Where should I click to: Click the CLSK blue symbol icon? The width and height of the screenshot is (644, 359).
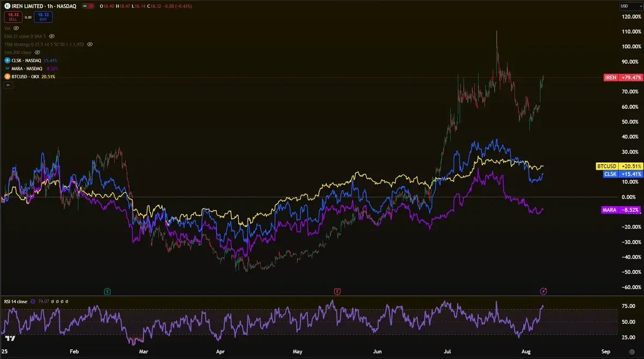pyautogui.click(x=8, y=61)
